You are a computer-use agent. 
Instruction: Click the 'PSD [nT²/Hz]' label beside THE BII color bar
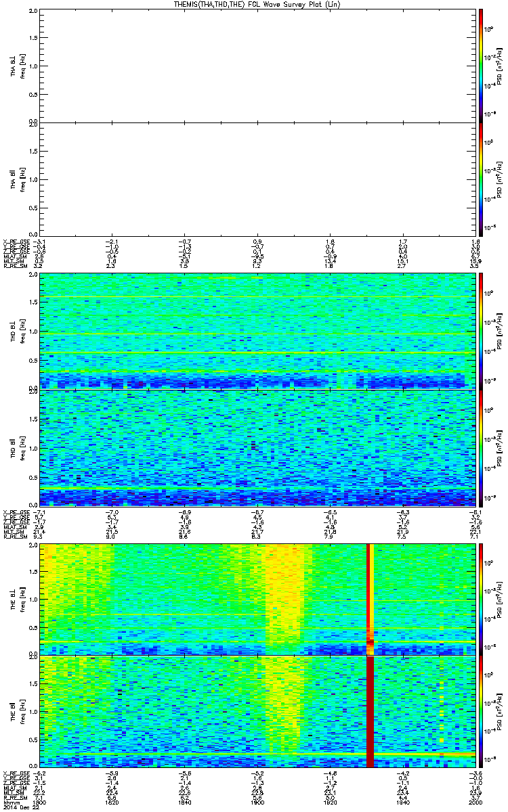click(499, 710)
